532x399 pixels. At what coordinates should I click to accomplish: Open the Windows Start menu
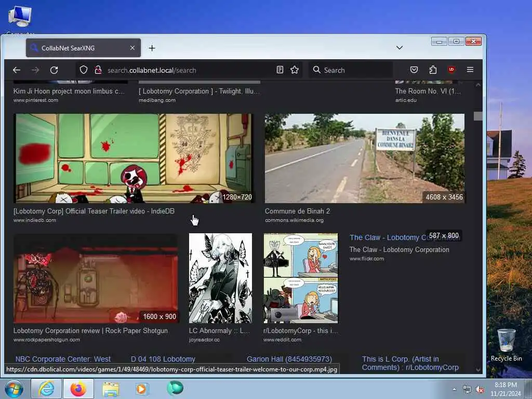click(14, 389)
